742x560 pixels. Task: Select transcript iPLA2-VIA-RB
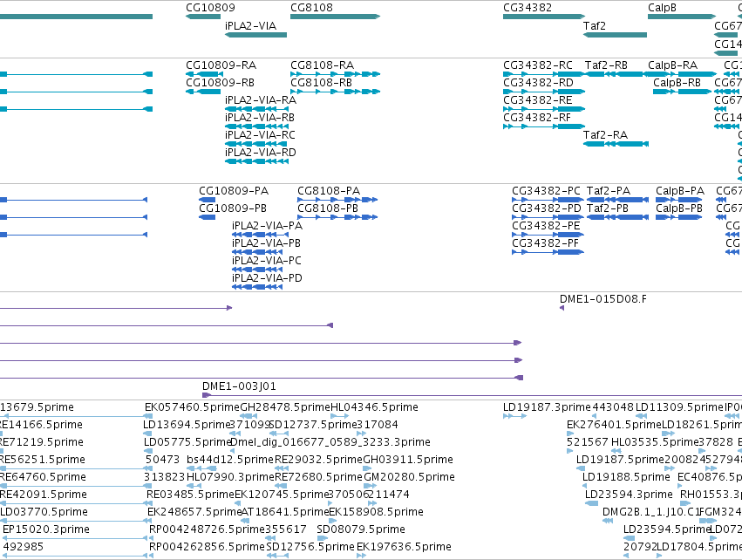pos(260,118)
